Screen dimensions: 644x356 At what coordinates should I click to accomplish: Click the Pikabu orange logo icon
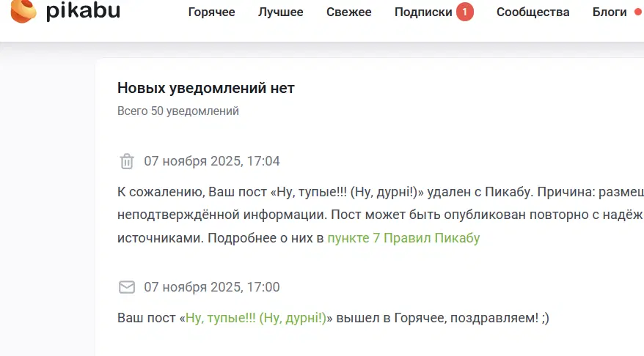click(23, 10)
